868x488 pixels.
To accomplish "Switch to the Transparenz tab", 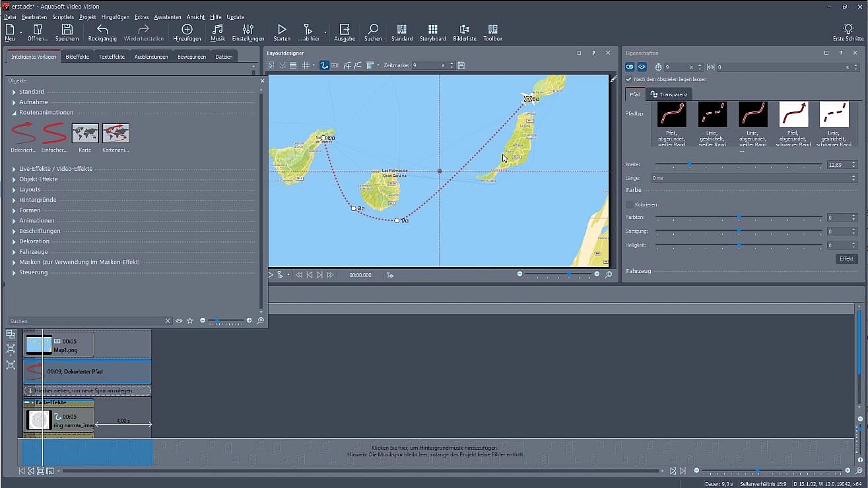I will [669, 94].
